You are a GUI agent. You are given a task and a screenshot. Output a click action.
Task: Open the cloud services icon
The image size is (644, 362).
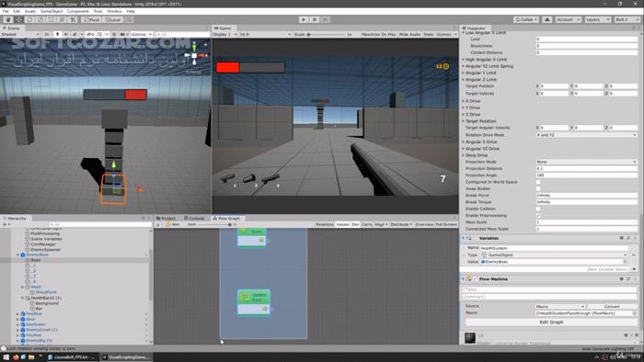(547, 19)
